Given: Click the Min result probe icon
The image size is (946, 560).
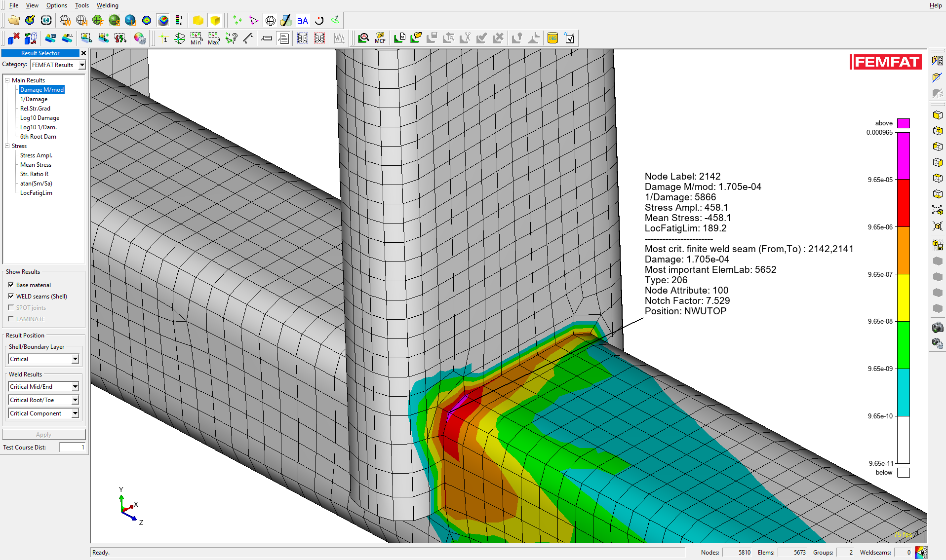Looking at the screenshot, I should (196, 38).
